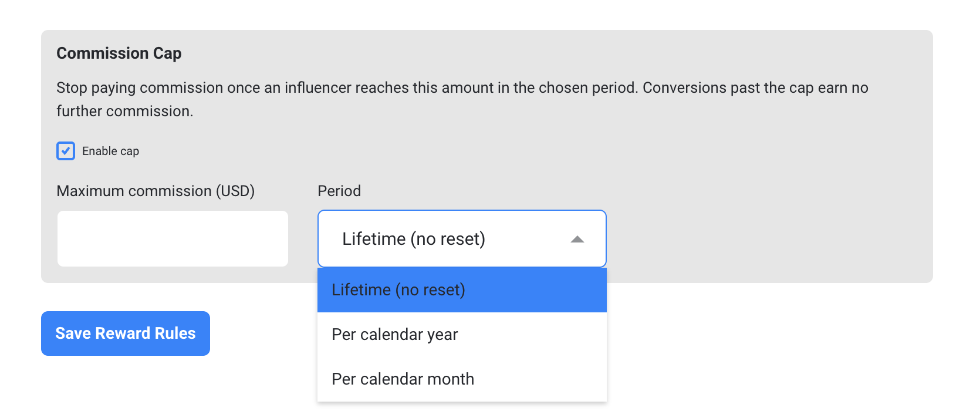
Task: Click the Period field label
Action: [339, 191]
